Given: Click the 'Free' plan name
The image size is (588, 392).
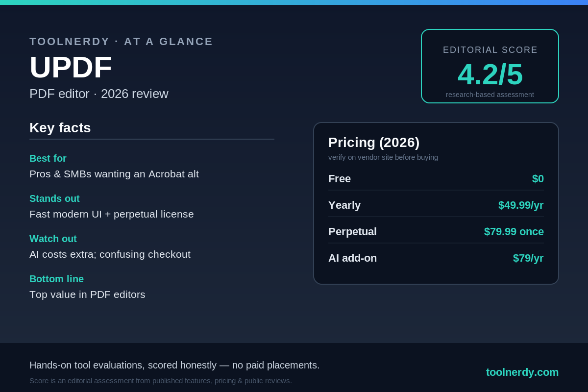Looking at the screenshot, I should pyautogui.click(x=340, y=179).
